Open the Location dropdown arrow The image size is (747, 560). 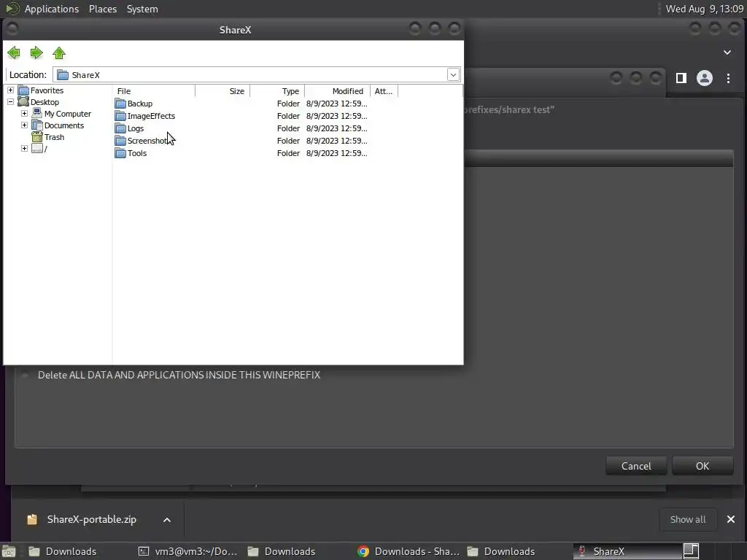coord(453,75)
